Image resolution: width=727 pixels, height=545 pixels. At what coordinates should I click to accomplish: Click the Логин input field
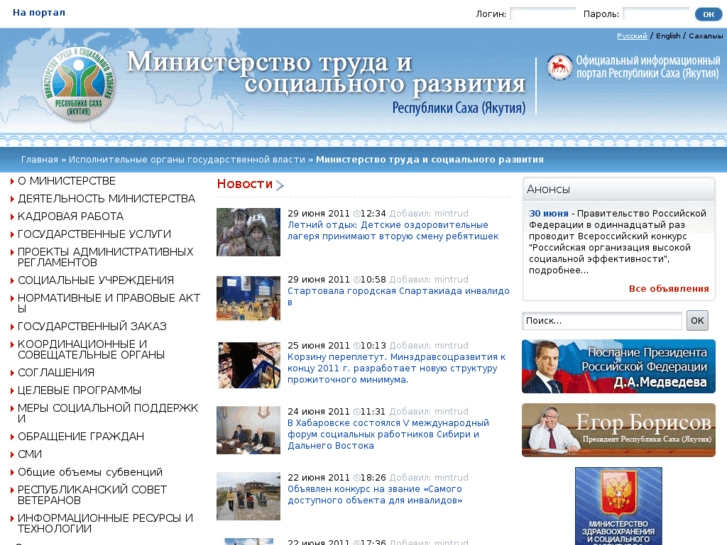(x=542, y=14)
